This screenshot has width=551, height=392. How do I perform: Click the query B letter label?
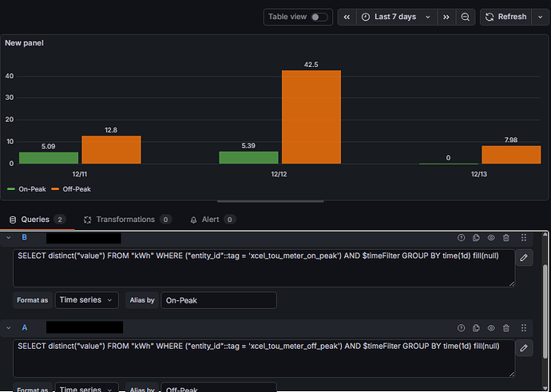pos(24,237)
